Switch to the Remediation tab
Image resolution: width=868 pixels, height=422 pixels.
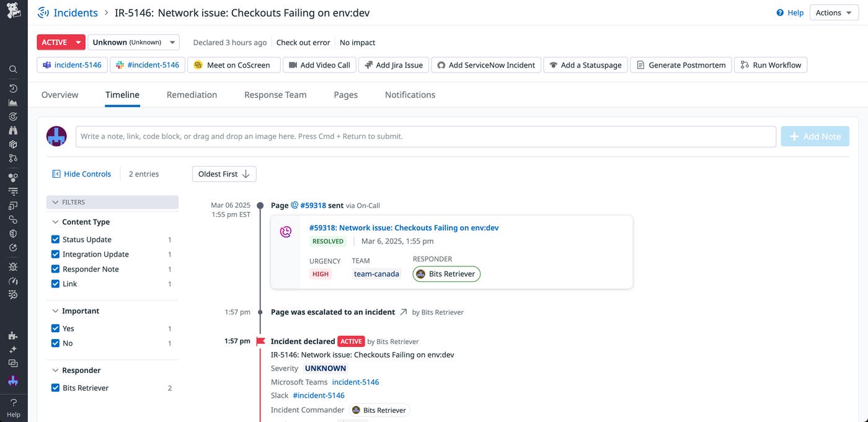192,94
